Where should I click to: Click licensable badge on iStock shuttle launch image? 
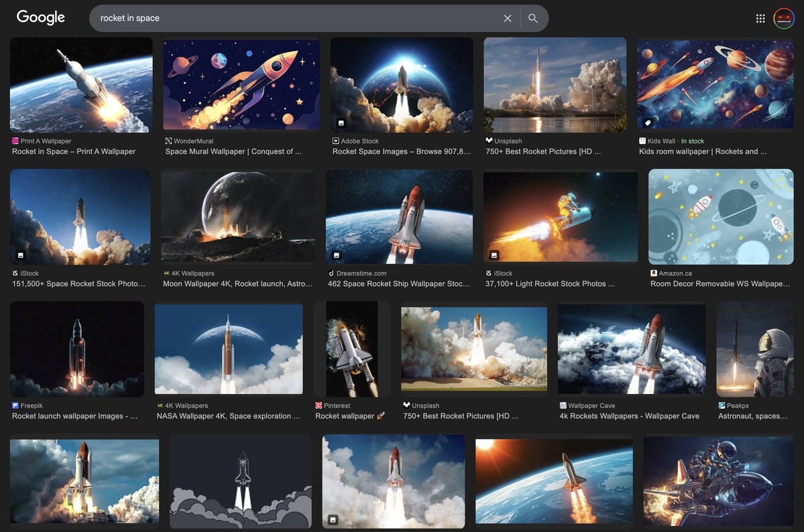(x=21, y=255)
